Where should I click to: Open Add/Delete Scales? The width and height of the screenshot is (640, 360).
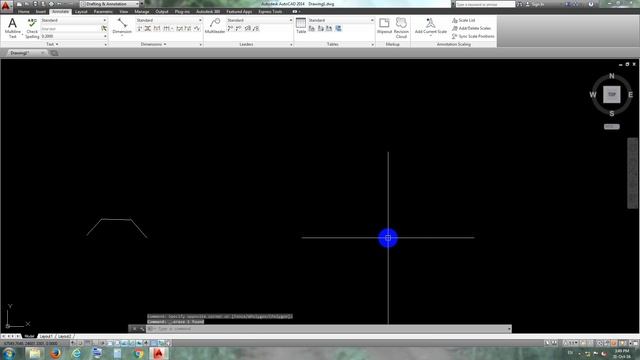(x=471, y=28)
